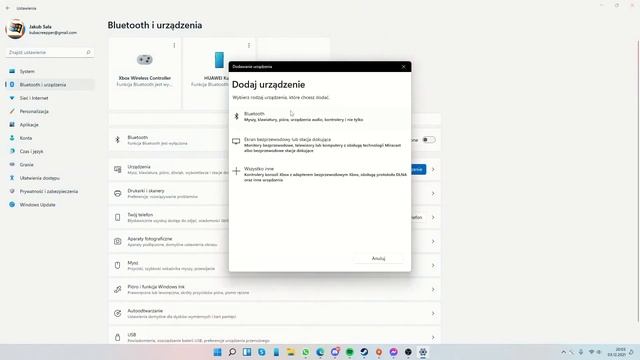
Task: Click user profile avatar Jakub Sala
Action: (16, 29)
